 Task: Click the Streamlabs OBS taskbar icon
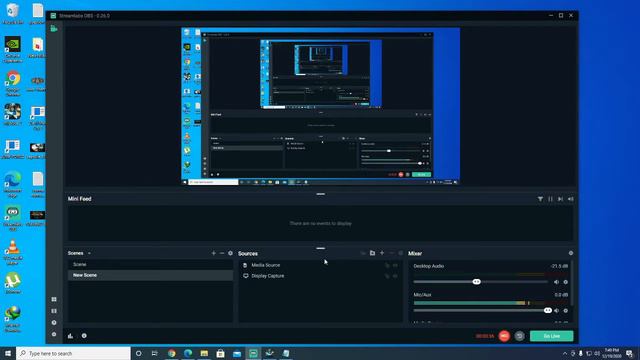click(x=253, y=353)
